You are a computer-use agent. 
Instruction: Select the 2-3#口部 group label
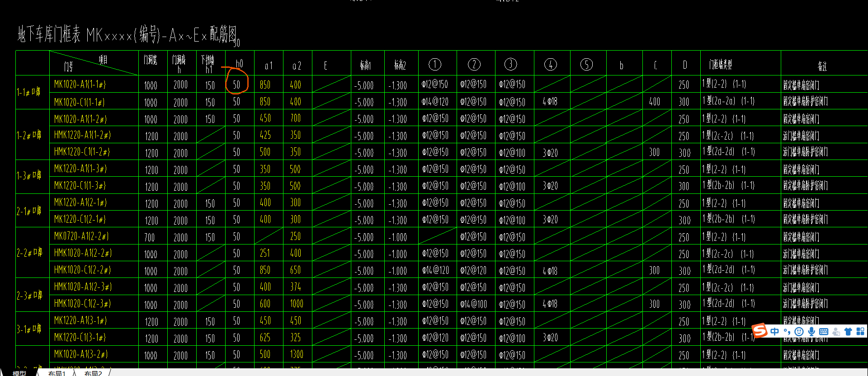[29, 295]
